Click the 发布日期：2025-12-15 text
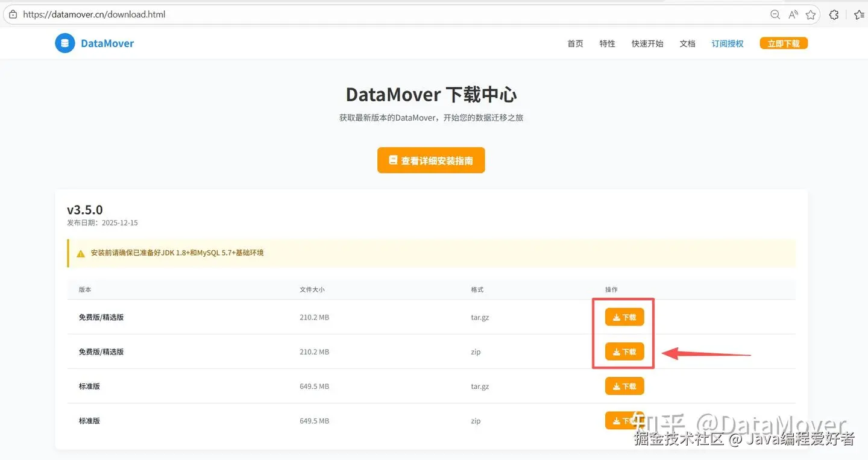 (102, 223)
